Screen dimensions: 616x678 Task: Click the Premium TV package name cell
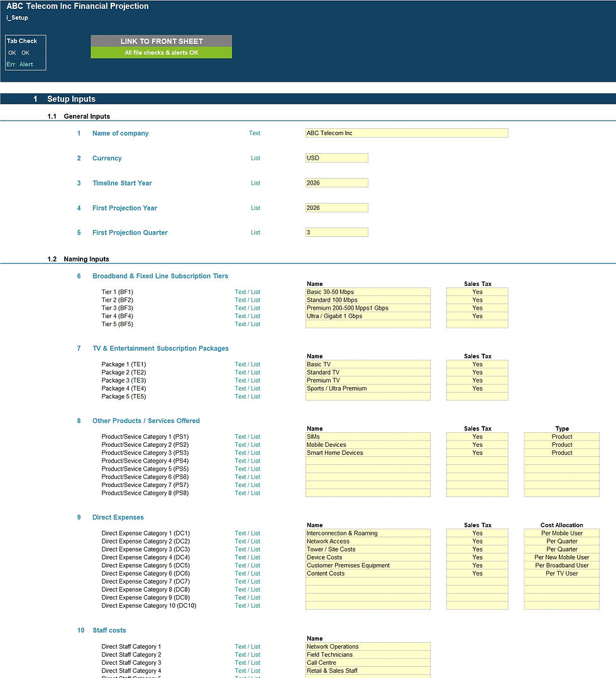tap(368, 380)
